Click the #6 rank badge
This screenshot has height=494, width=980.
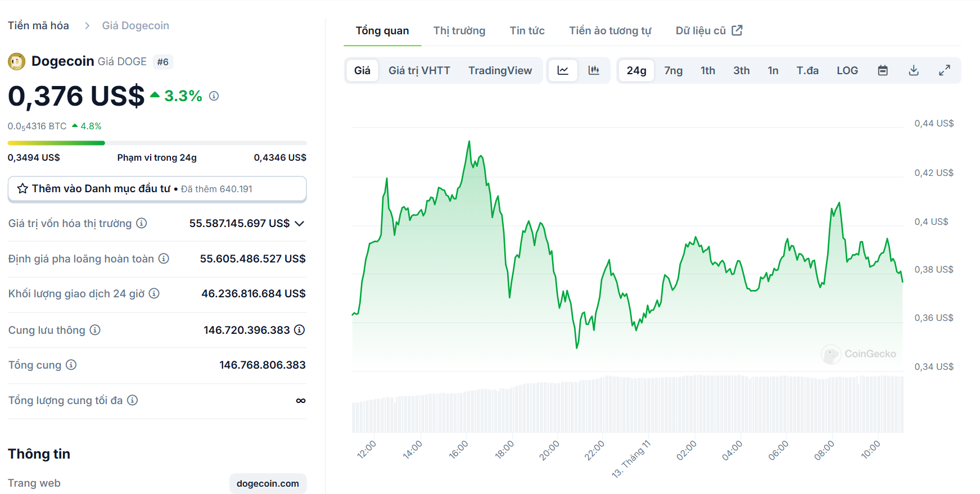[x=162, y=62]
